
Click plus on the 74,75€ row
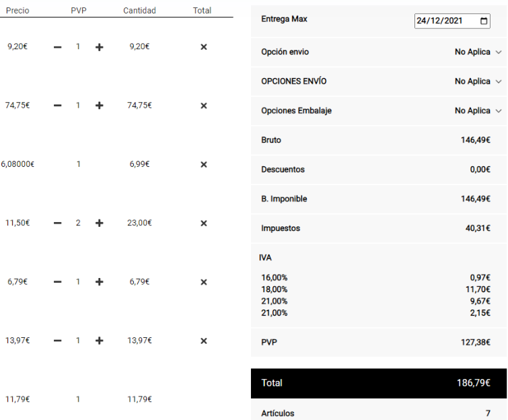(99, 106)
